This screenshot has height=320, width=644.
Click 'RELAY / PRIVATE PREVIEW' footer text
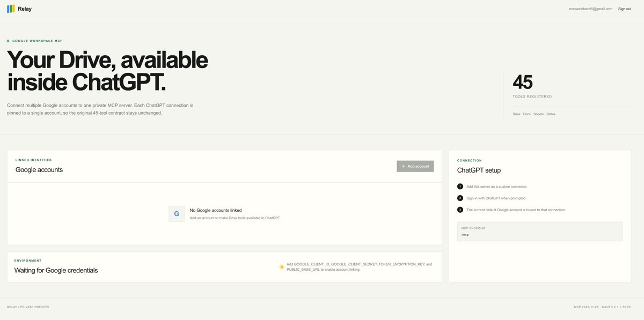pos(28,307)
